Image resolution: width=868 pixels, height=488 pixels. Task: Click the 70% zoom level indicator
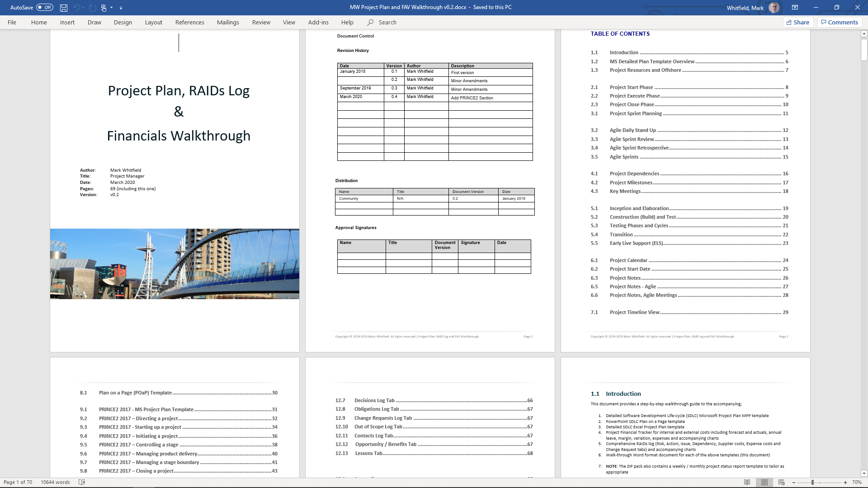click(857, 482)
